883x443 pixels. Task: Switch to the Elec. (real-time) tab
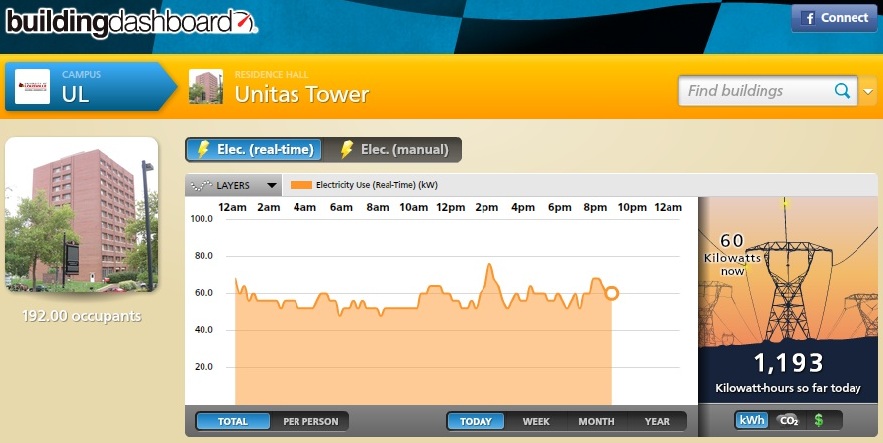pos(255,150)
